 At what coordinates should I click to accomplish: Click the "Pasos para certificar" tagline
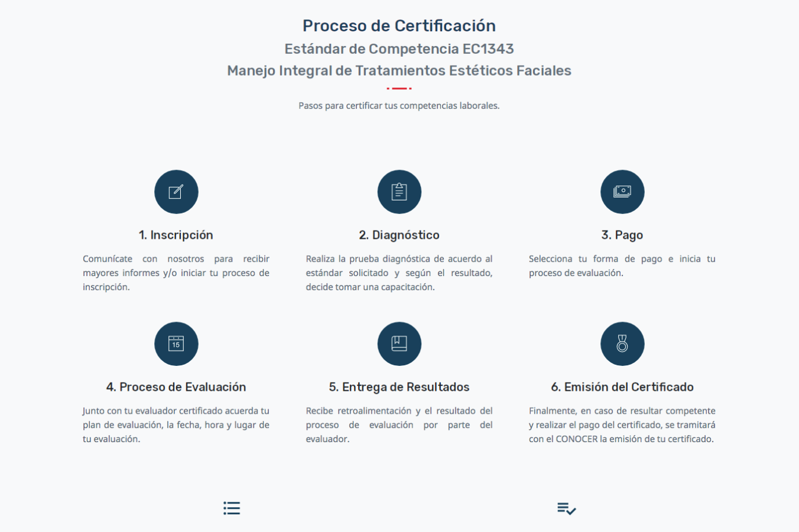pyautogui.click(x=399, y=106)
